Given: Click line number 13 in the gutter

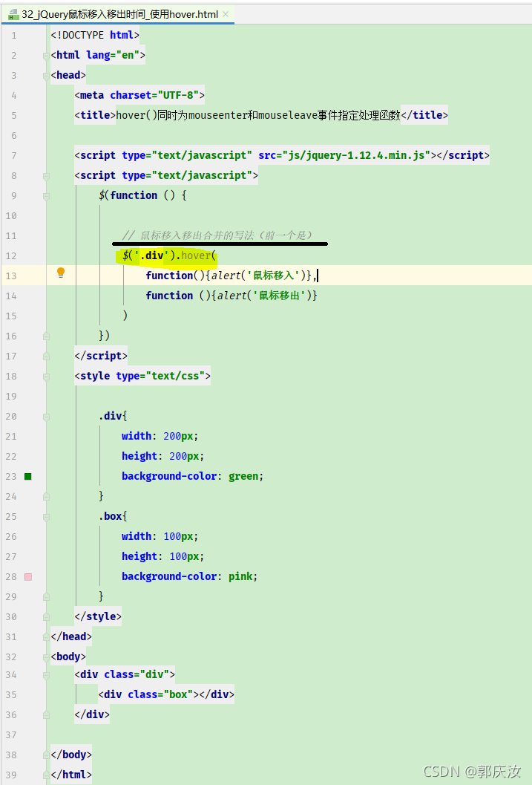Looking at the screenshot, I should point(11,276).
